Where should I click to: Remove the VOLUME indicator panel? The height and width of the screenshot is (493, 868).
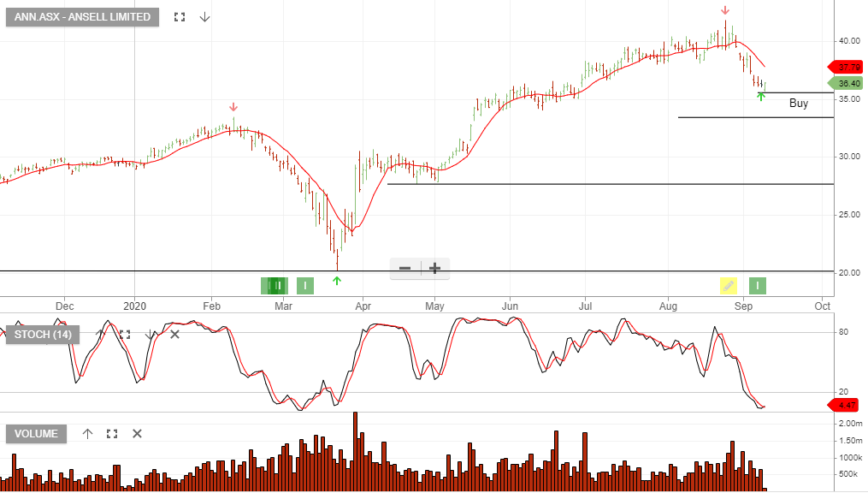(138, 434)
